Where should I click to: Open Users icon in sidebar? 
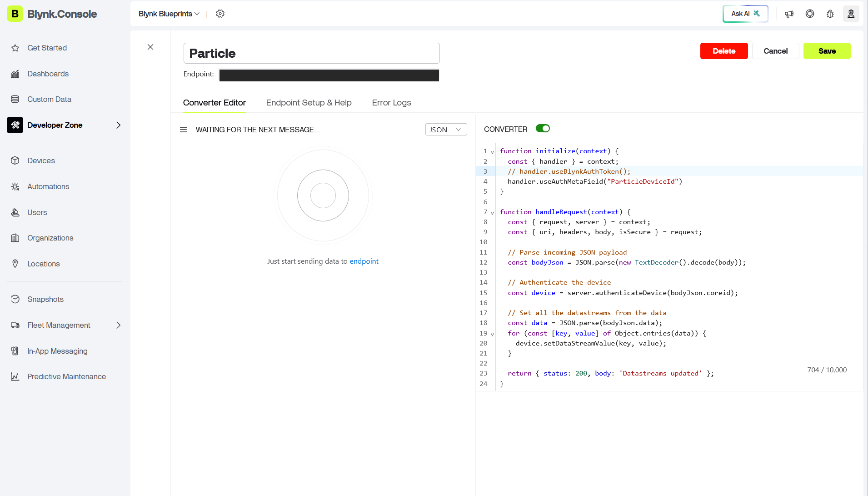tap(15, 212)
